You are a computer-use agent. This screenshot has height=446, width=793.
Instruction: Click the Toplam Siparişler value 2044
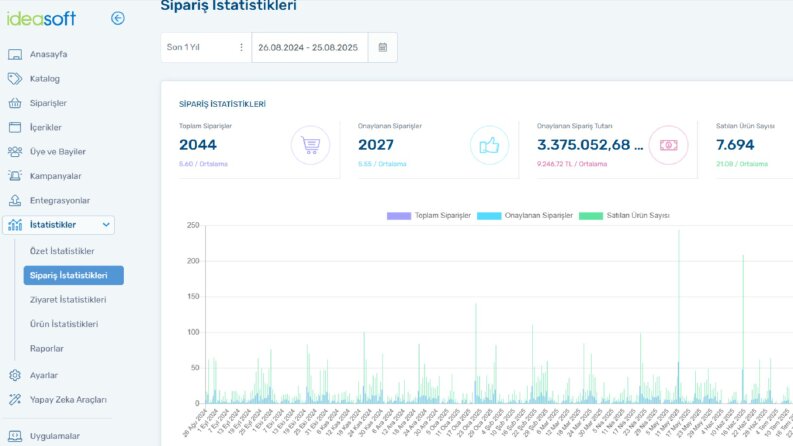[x=198, y=145]
